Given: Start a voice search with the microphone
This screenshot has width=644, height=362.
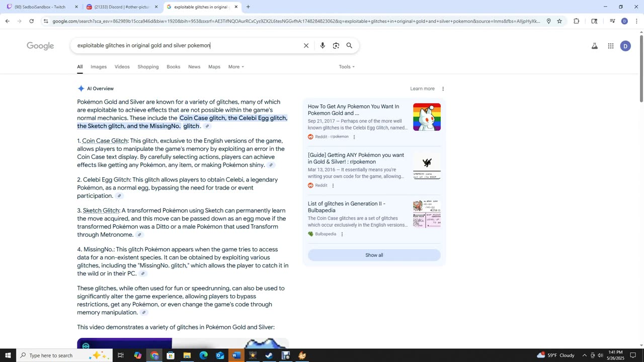Looking at the screenshot, I should (x=323, y=46).
